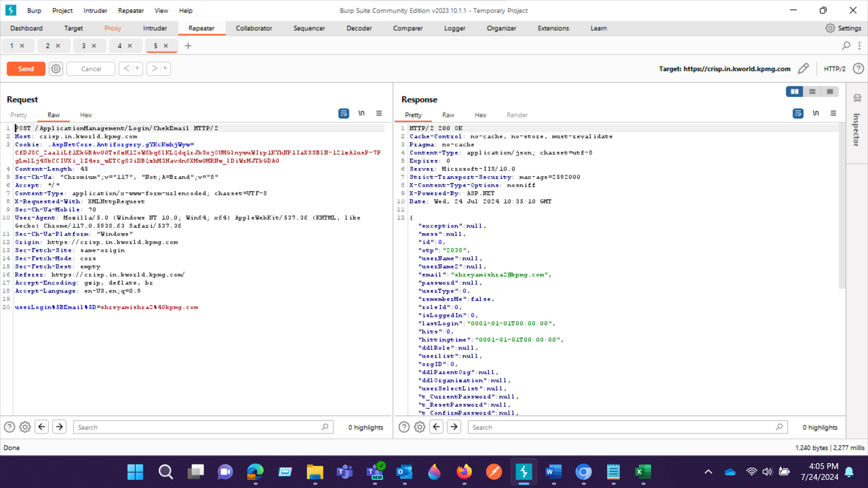868x488 pixels.
Task: Show hidden system tray icons chevron
Action: 708,472
